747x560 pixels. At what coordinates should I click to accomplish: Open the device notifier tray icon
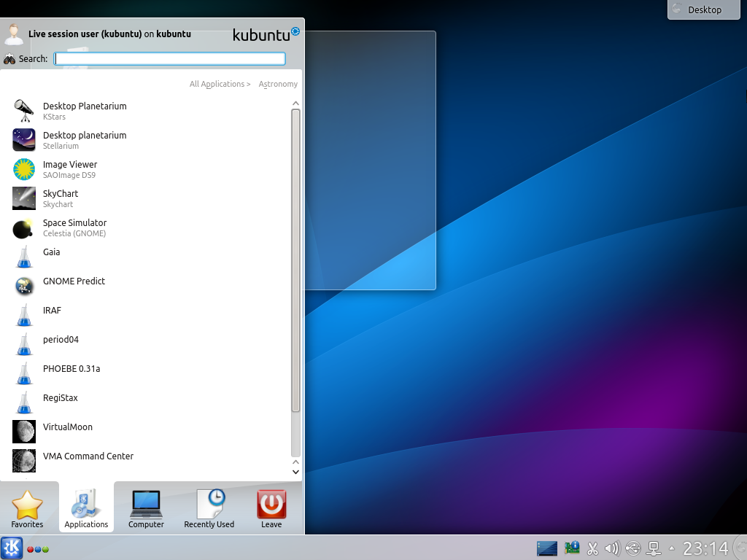pos(572,548)
